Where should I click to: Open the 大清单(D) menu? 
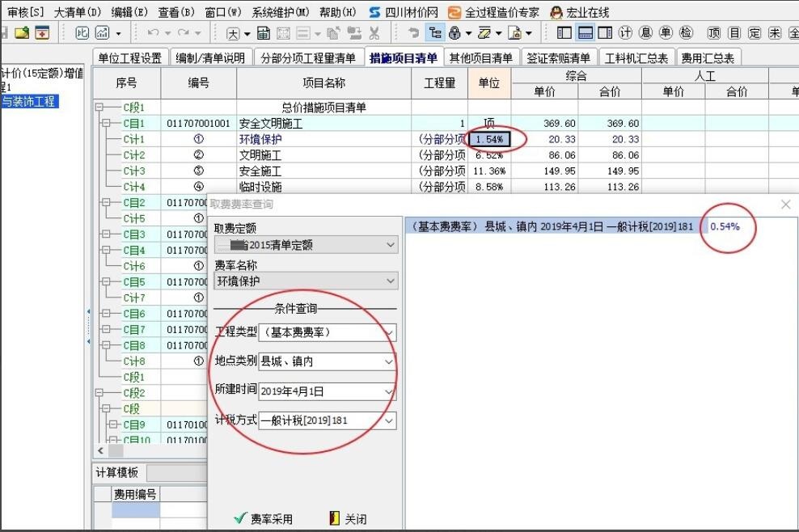(78, 12)
